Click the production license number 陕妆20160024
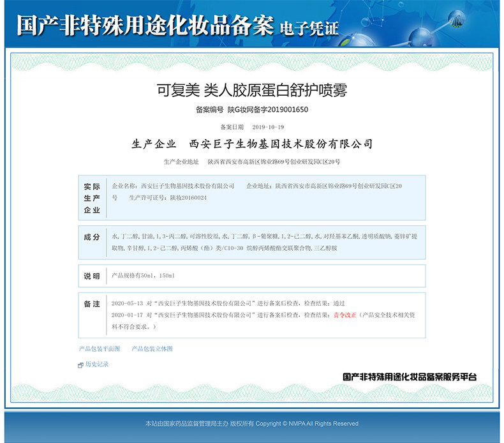The height and width of the screenshot is (443, 504). [188, 198]
